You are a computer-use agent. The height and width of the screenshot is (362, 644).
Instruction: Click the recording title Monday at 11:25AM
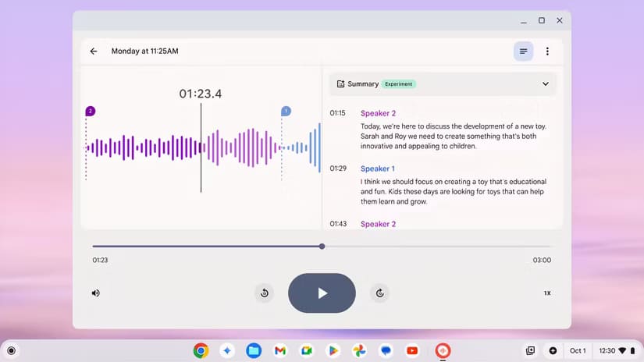(x=145, y=51)
